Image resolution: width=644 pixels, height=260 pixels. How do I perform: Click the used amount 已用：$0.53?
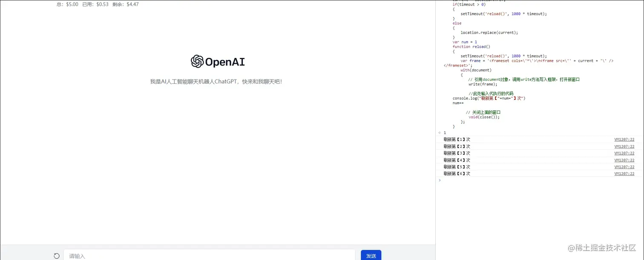[95, 4]
